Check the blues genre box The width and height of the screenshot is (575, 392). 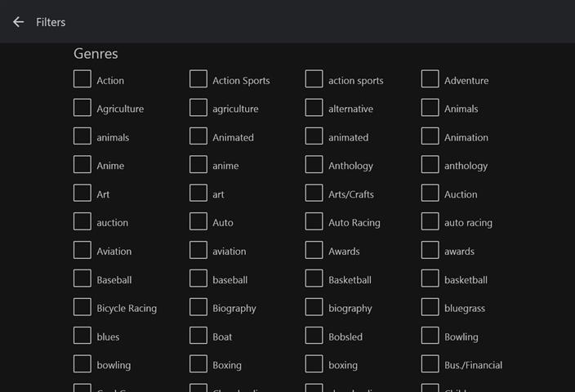tap(82, 336)
